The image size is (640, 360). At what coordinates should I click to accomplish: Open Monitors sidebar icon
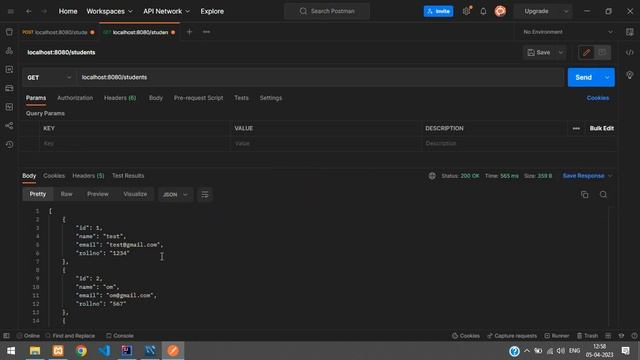coord(9,107)
